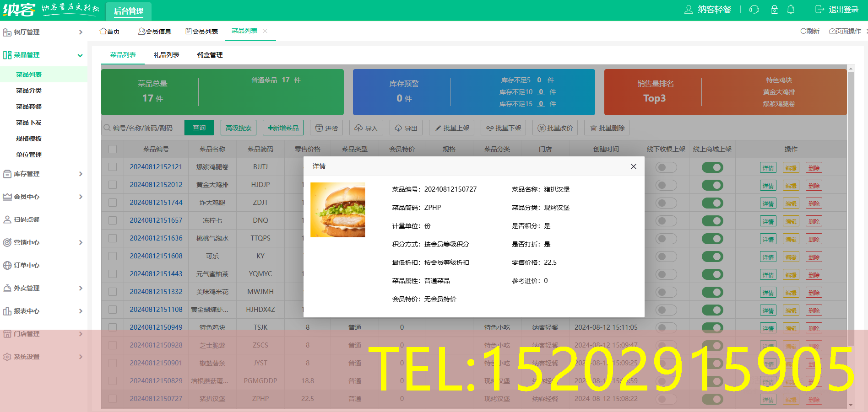Click the notification bell icon
868x412 pixels.
791,9
